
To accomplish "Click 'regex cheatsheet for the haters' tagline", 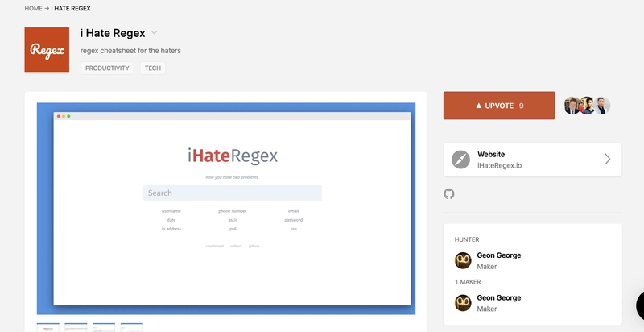I will pyautogui.click(x=130, y=51).
